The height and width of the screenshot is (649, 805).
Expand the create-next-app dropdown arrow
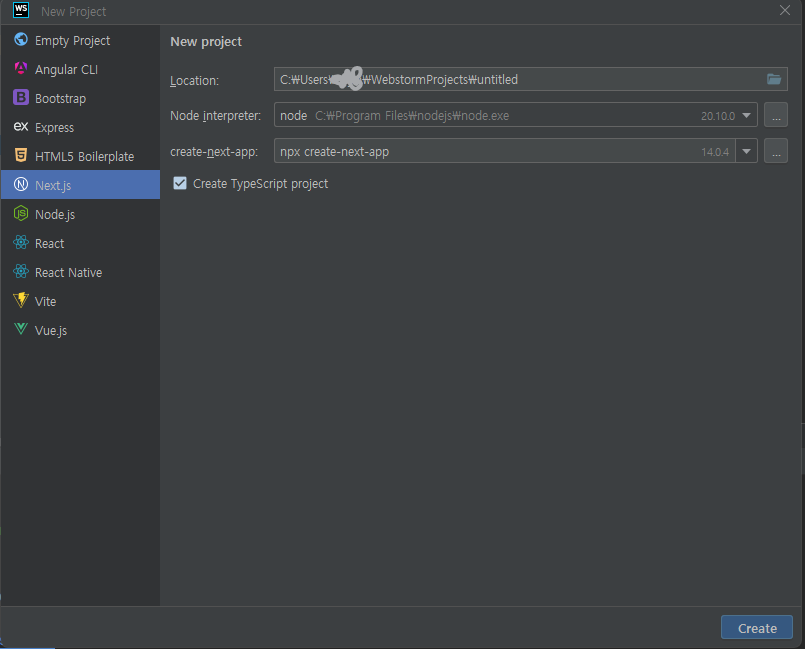pyautogui.click(x=746, y=151)
